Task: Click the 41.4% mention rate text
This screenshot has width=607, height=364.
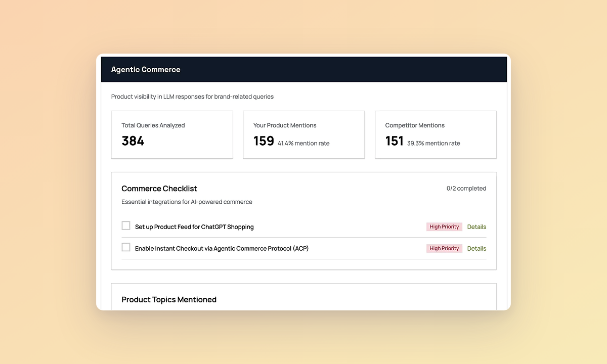Action: (x=303, y=144)
